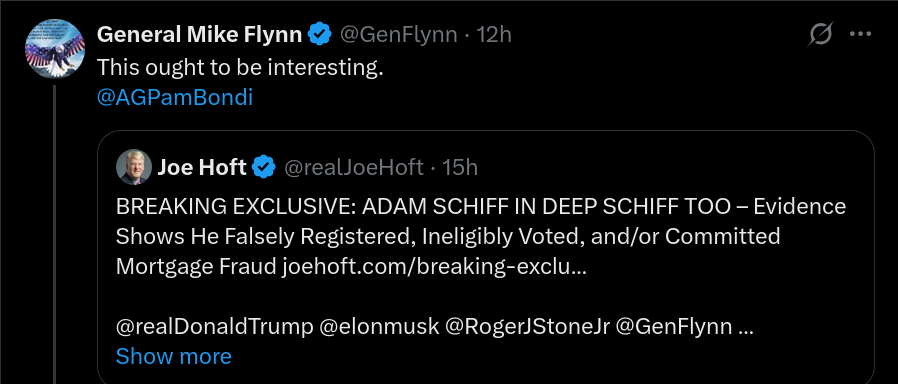This screenshot has height=384, width=898.
Task: Open the three-dot more options menu
Action: 860,34
